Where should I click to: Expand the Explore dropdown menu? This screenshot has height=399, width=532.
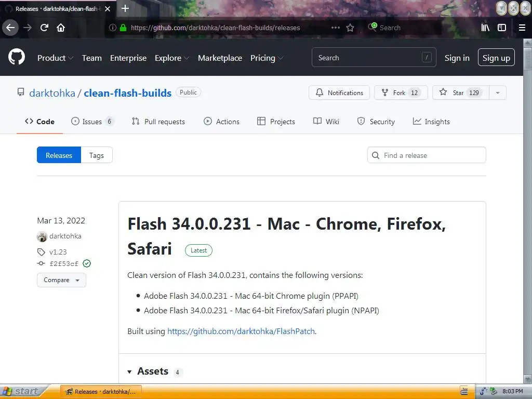171,58
